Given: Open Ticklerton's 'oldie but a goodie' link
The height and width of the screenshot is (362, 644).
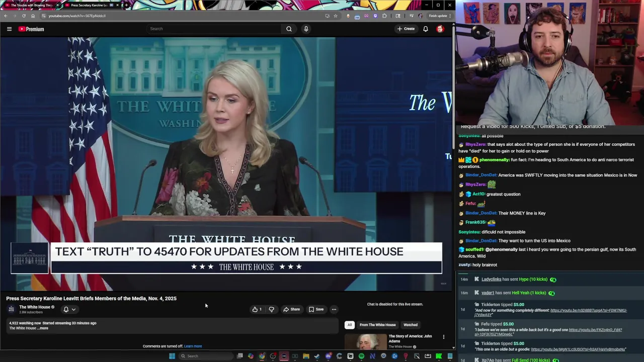Looking at the screenshot, I should [x=579, y=349].
